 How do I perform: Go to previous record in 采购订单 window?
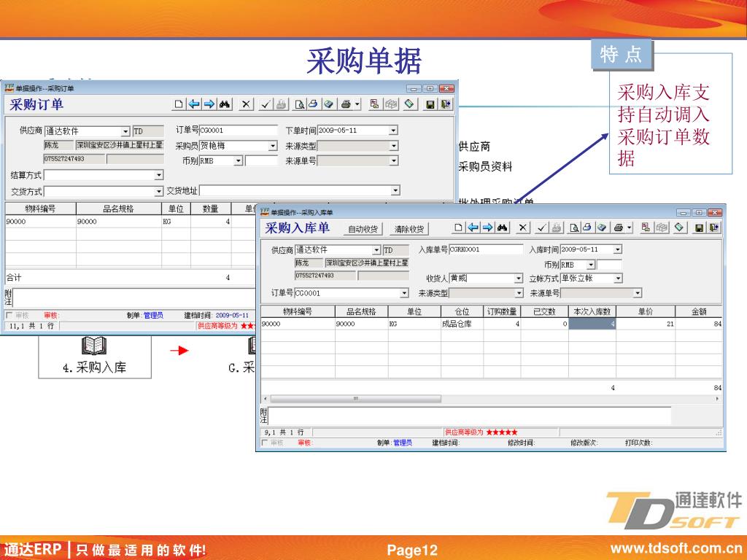pos(194,104)
